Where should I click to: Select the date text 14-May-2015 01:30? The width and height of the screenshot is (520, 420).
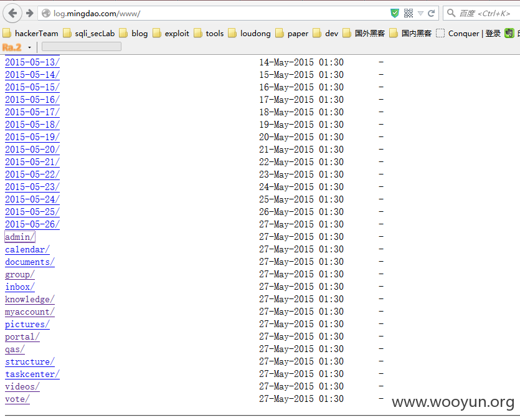pos(301,62)
